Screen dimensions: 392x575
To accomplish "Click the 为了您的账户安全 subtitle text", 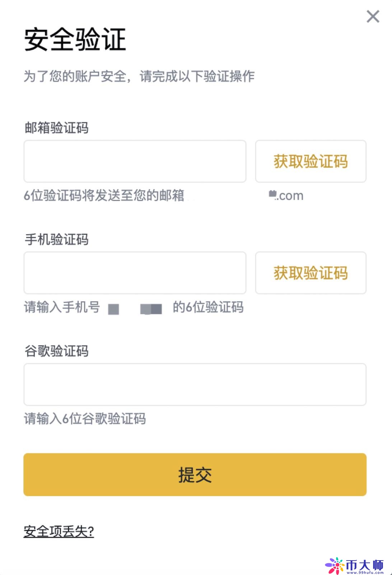I will [139, 77].
